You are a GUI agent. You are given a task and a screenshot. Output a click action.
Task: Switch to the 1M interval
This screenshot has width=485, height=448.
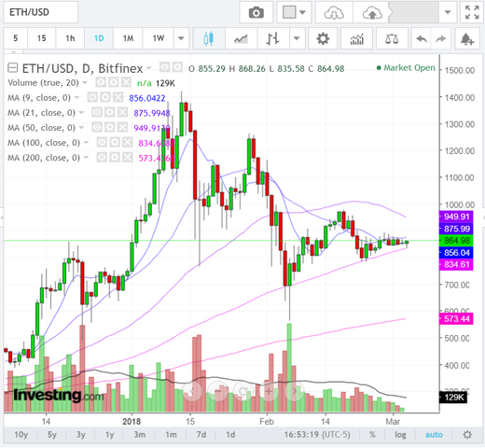128,38
